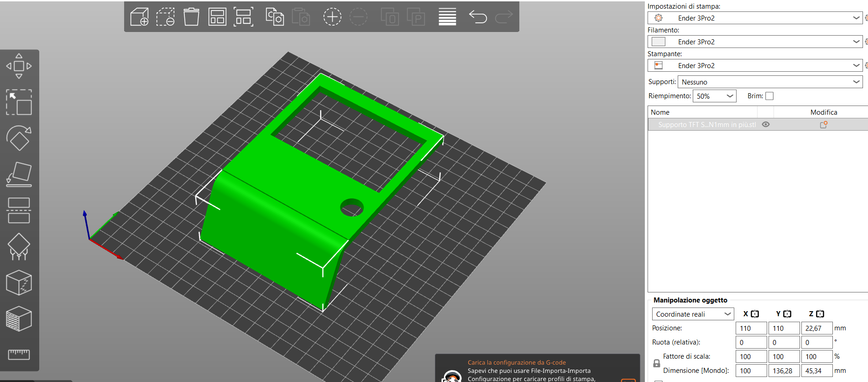The width and height of the screenshot is (868, 382).
Task: Toggle mirror along X axis
Action: (755, 314)
